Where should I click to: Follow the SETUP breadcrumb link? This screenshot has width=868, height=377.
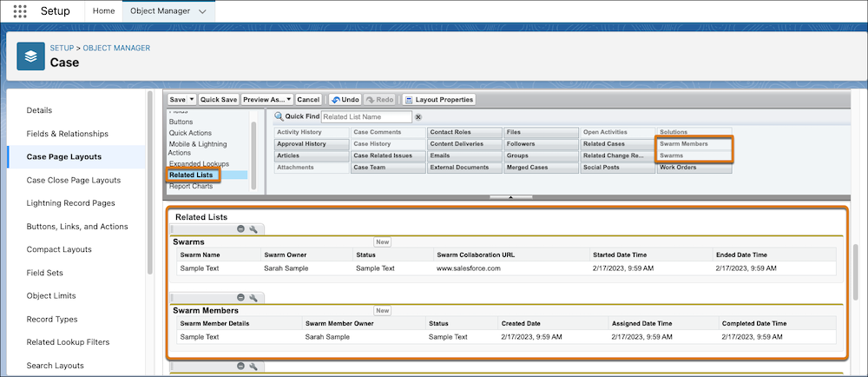pyautogui.click(x=62, y=48)
